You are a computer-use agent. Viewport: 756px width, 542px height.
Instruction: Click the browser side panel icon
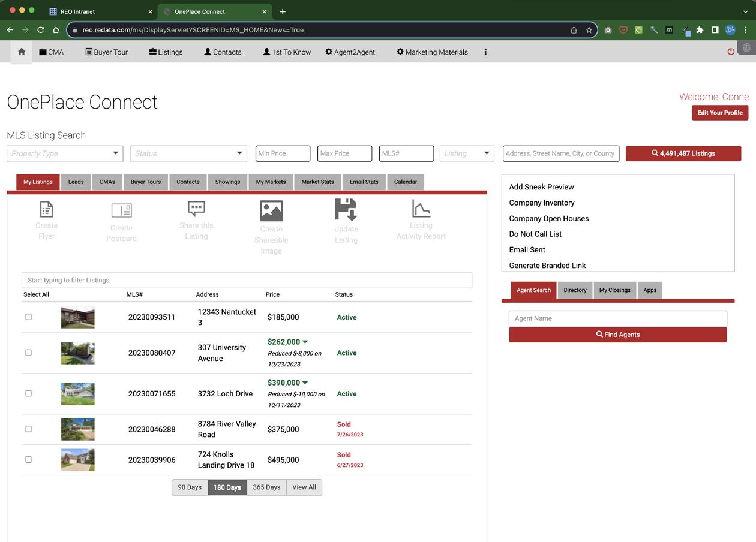point(715,30)
